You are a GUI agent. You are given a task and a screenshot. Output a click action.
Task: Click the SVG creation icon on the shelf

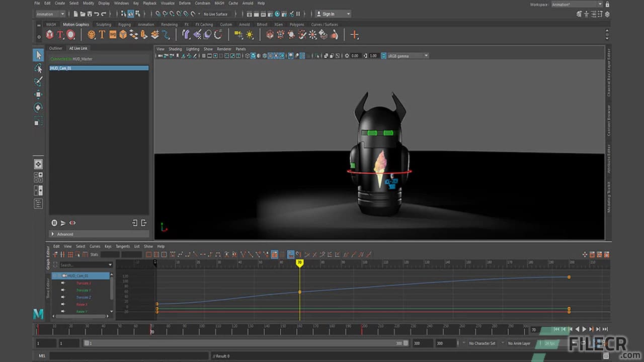[113, 34]
